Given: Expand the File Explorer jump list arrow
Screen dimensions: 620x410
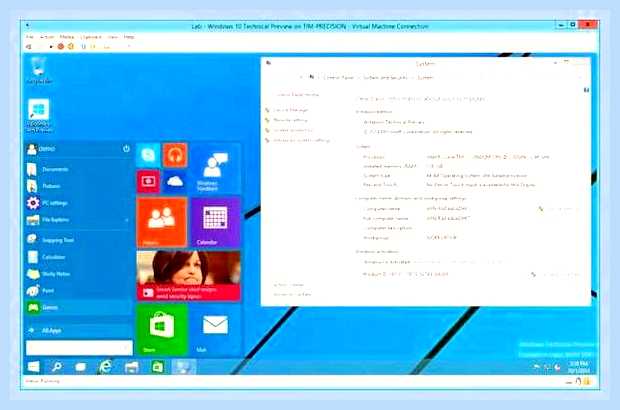Looking at the screenshot, I should [x=127, y=220].
